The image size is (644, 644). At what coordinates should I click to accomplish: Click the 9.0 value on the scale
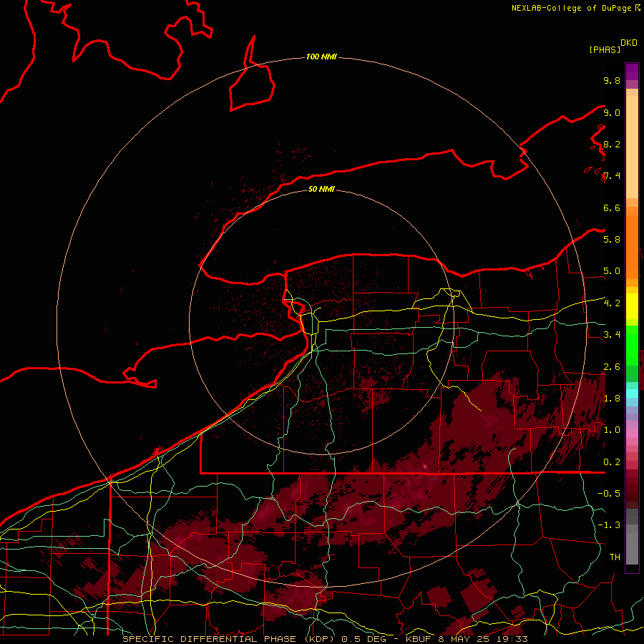pos(612,112)
